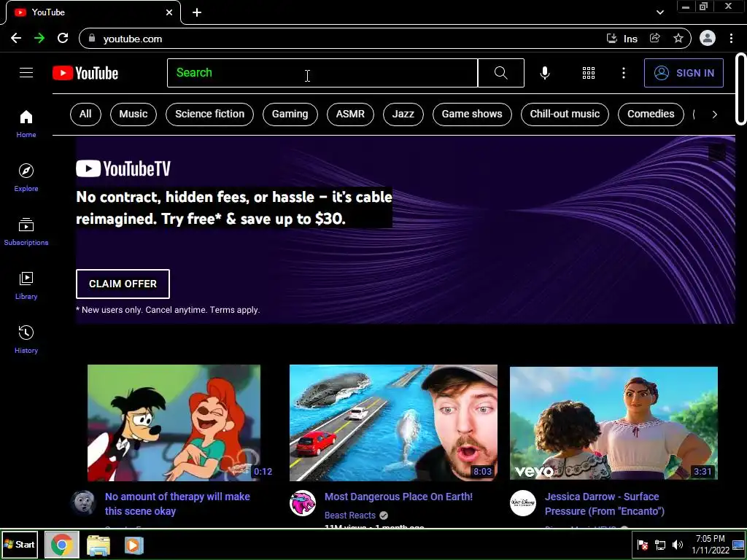Open Chrome profile avatar
The width and height of the screenshot is (747, 560).
pyautogui.click(x=708, y=38)
